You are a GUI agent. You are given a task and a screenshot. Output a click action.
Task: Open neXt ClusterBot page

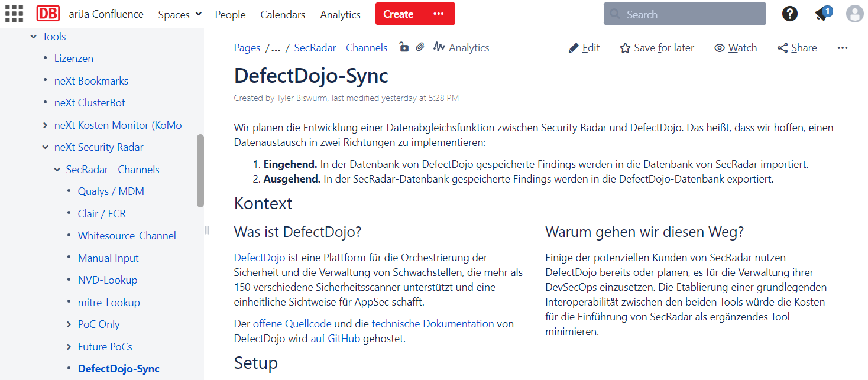(x=90, y=103)
